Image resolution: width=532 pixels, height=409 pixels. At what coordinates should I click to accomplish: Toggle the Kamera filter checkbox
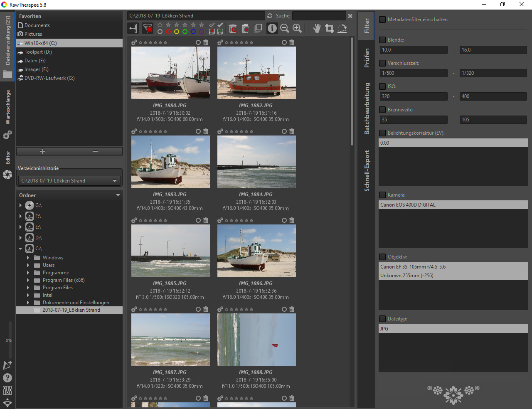click(382, 195)
